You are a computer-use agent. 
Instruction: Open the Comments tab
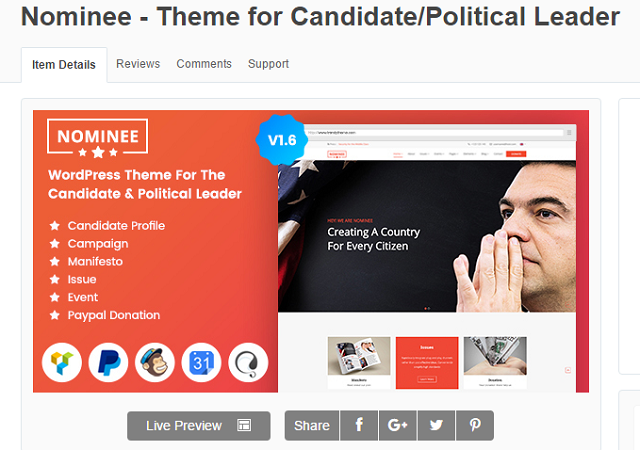(204, 64)
